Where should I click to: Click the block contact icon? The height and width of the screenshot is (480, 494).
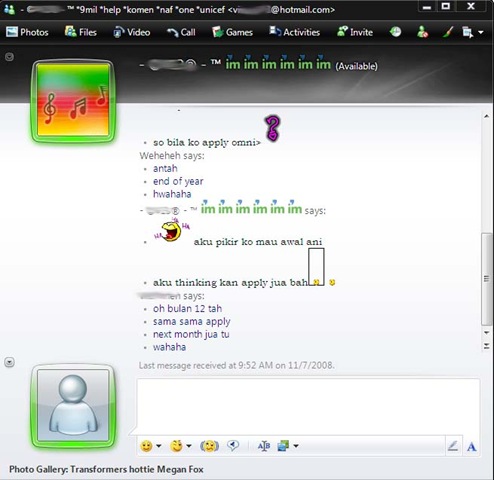click(x=422, y=32)
